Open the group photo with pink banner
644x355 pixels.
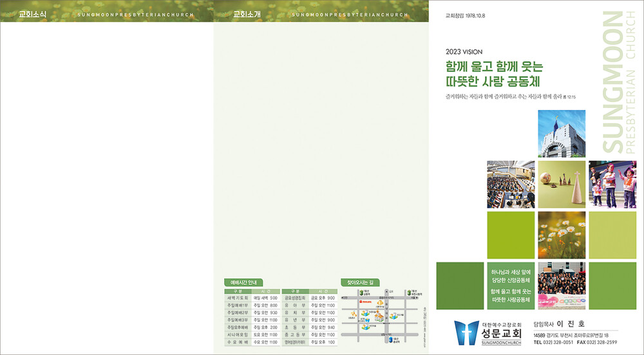click(561, 285)
